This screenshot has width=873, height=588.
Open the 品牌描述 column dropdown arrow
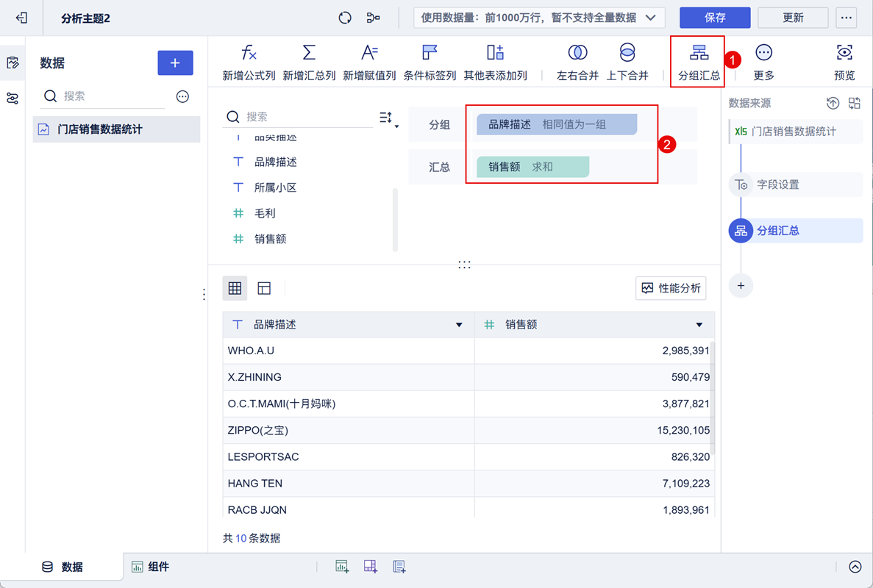click(x=459, y=324)
